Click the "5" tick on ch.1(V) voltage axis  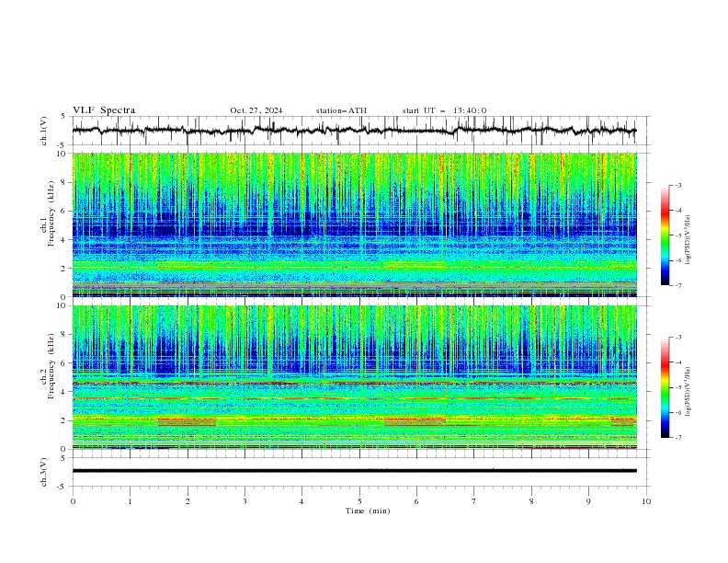(65, 117)
